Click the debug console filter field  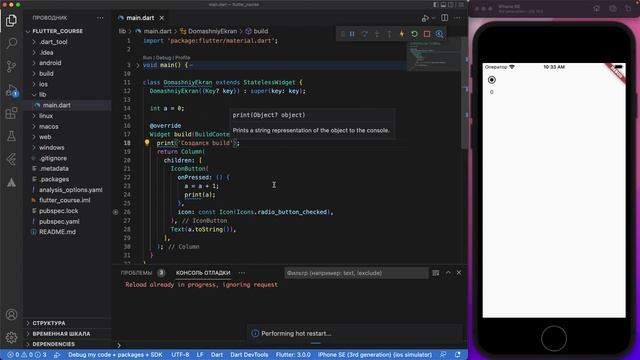pyautogui.click(x=356, y=273)
